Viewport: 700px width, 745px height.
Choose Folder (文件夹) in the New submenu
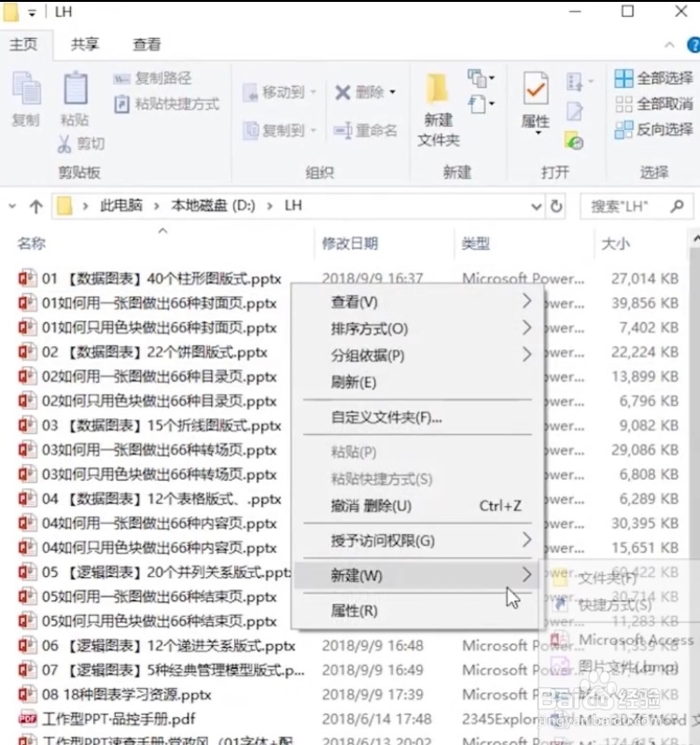608,578
